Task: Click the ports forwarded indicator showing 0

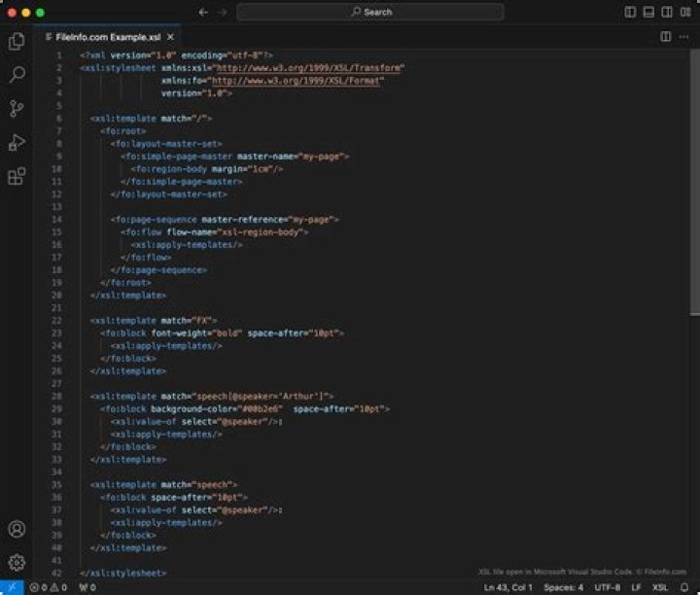Action: pyautogui.click(x=87, y=587)
